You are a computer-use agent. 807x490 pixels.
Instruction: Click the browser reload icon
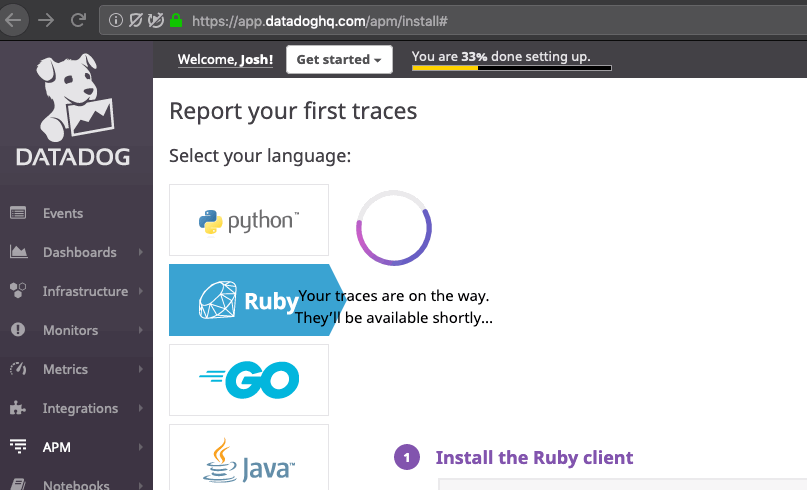[x=79, y=19]
